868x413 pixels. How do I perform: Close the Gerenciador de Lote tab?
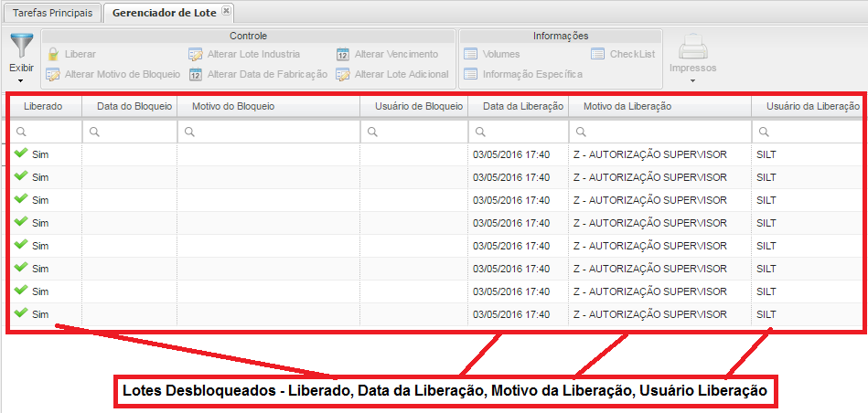[x=226, y=10]
